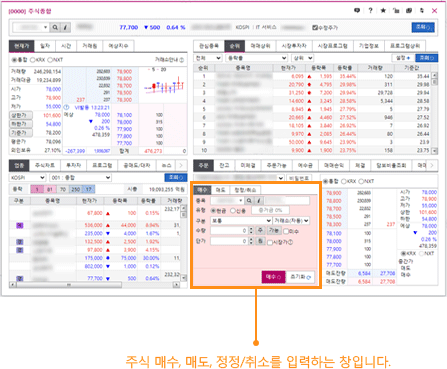
Task: Click the 가능 button beside 수량
Action: coord(273,231)
